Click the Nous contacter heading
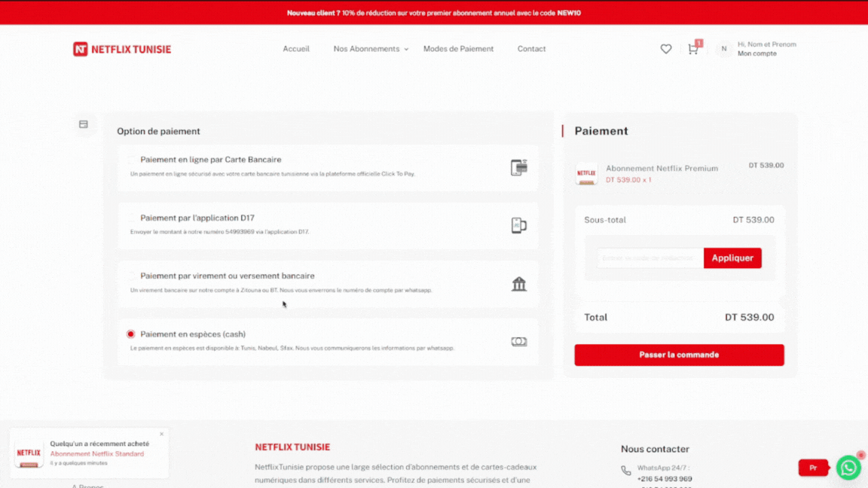 coord(655,450)
